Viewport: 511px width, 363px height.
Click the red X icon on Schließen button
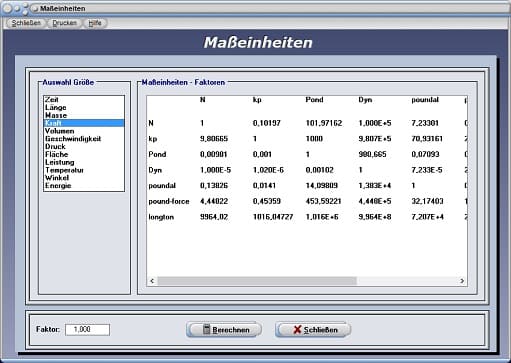(x=297, y=330)
